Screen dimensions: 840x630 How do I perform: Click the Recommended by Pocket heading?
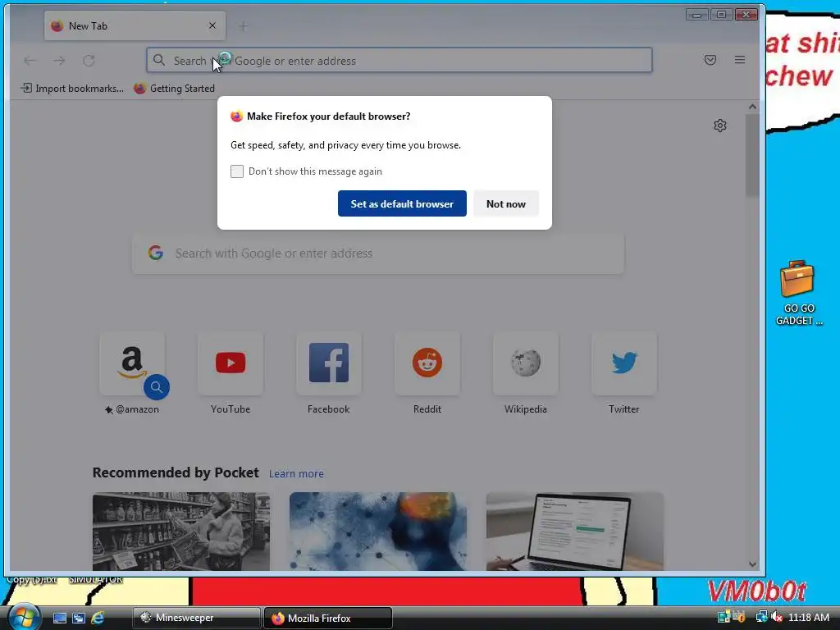pyautogui.click(x=176, y=472)
